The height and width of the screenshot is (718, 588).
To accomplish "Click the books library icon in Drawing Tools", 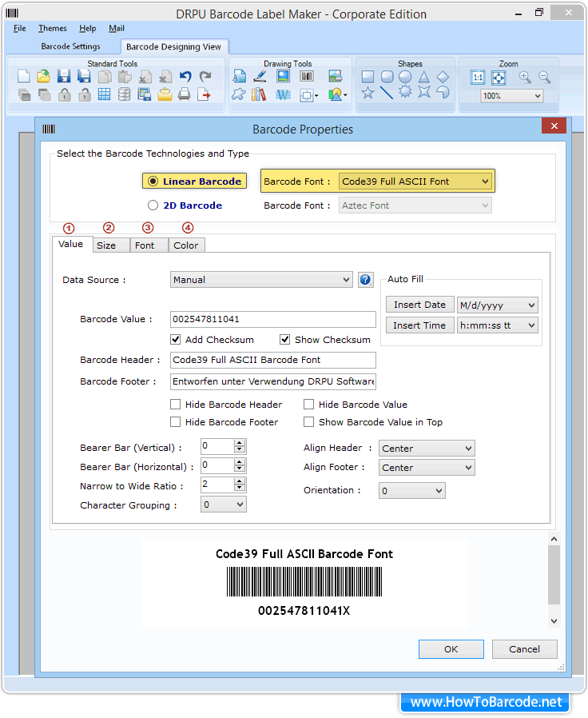I will [x=259, y=94].
